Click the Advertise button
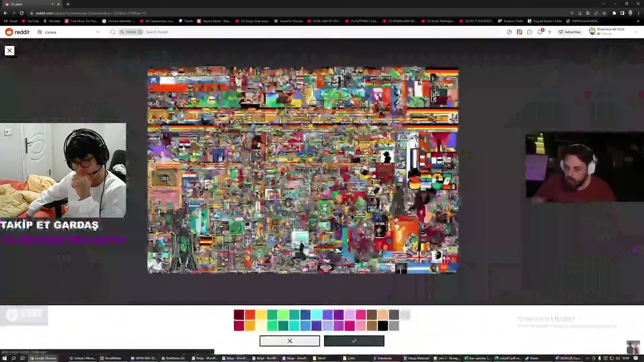The width and height of the screenshot is (644, 362). (570, 32)
